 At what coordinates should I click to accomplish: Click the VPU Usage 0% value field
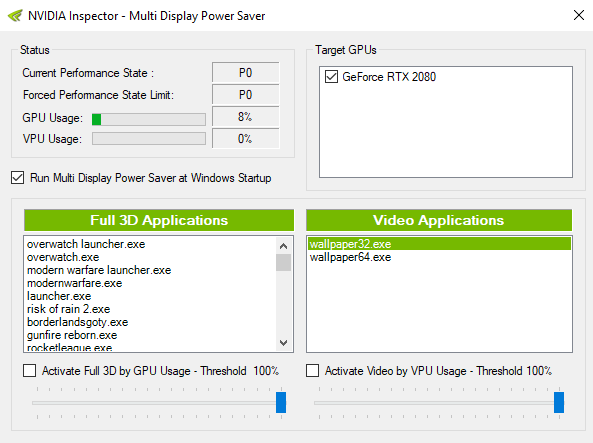tap(245, 138)
